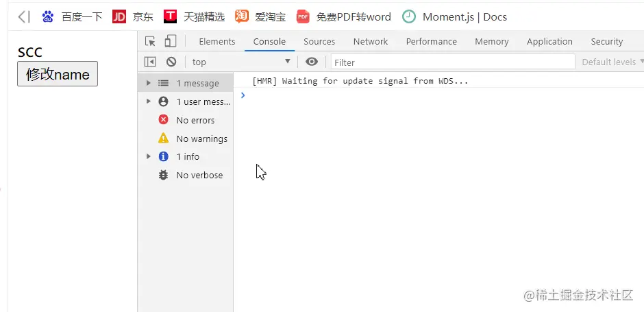This screenshot has width=644, height=312.
Task: Select the message list icon
Action: click(164, 83)
